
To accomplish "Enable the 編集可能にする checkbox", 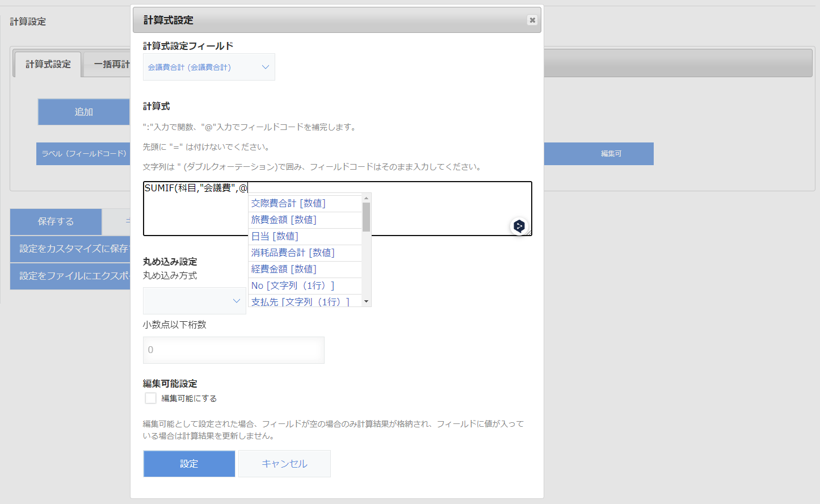I will pos(150,398).
